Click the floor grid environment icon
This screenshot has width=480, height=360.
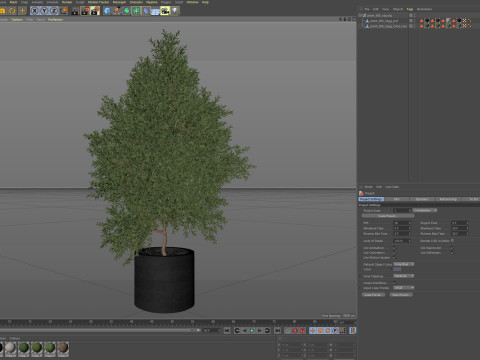point(155,11)
